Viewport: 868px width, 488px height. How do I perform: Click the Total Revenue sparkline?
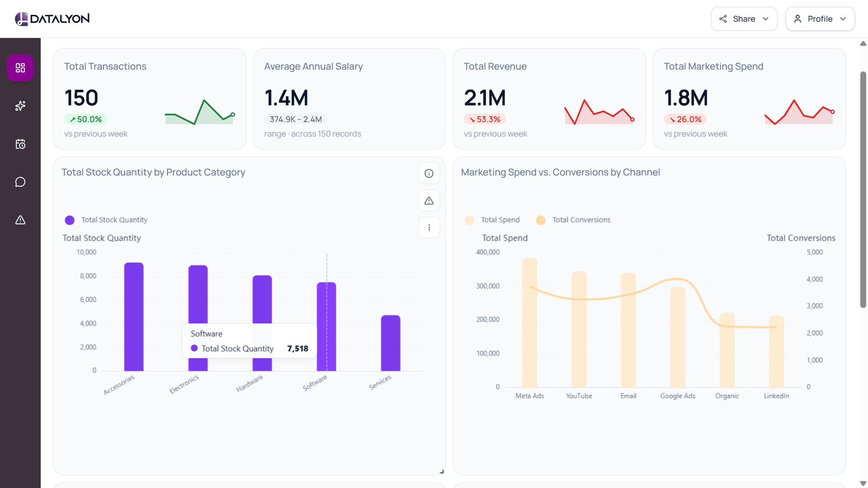(599, 112)
